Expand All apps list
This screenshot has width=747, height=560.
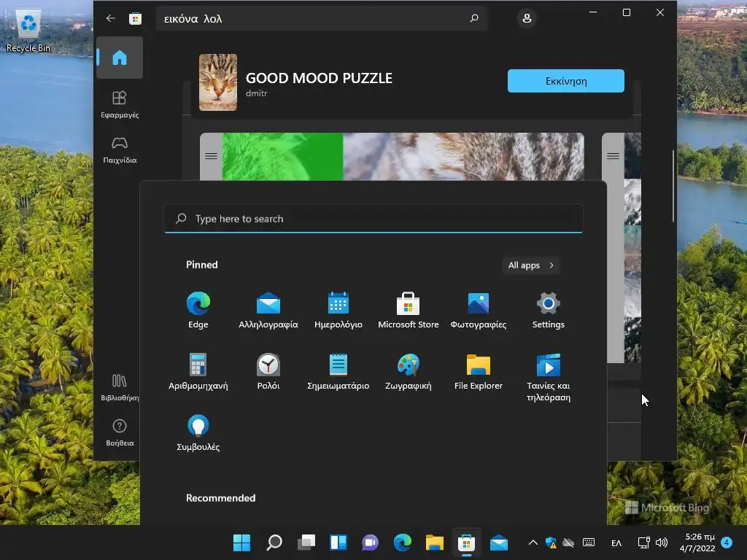[x=531, y=265]
